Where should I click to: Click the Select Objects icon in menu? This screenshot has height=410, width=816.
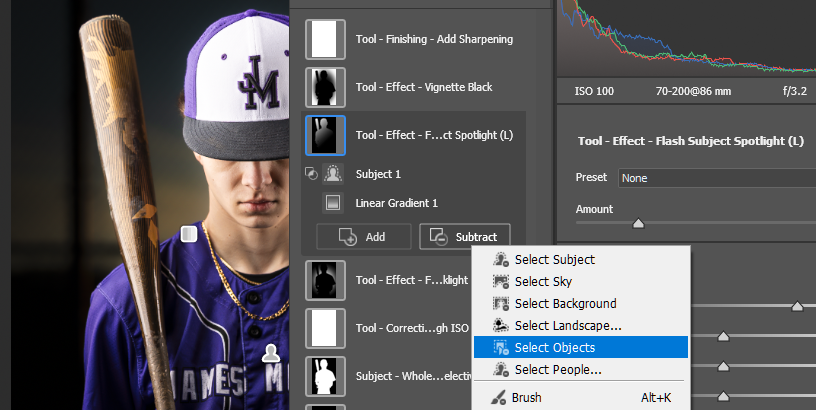click(501, 348)
